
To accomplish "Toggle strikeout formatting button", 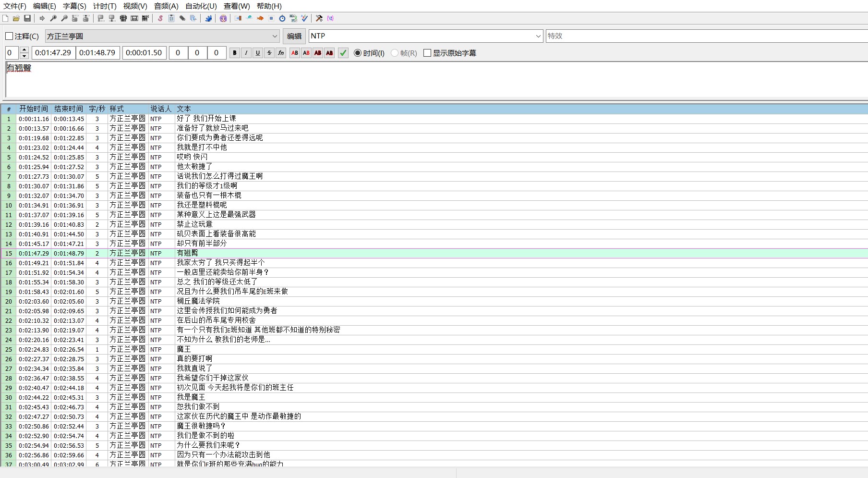I will (x=269, y=53).
